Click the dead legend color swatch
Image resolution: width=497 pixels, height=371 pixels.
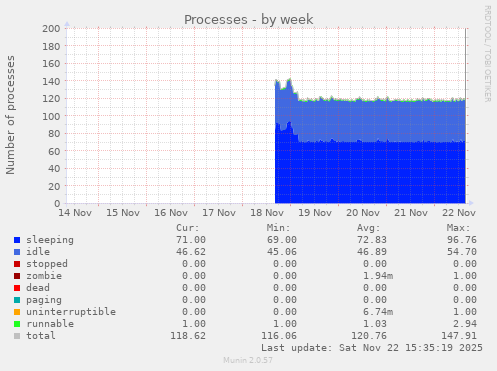pyautogui.click(x=17, y=288)
